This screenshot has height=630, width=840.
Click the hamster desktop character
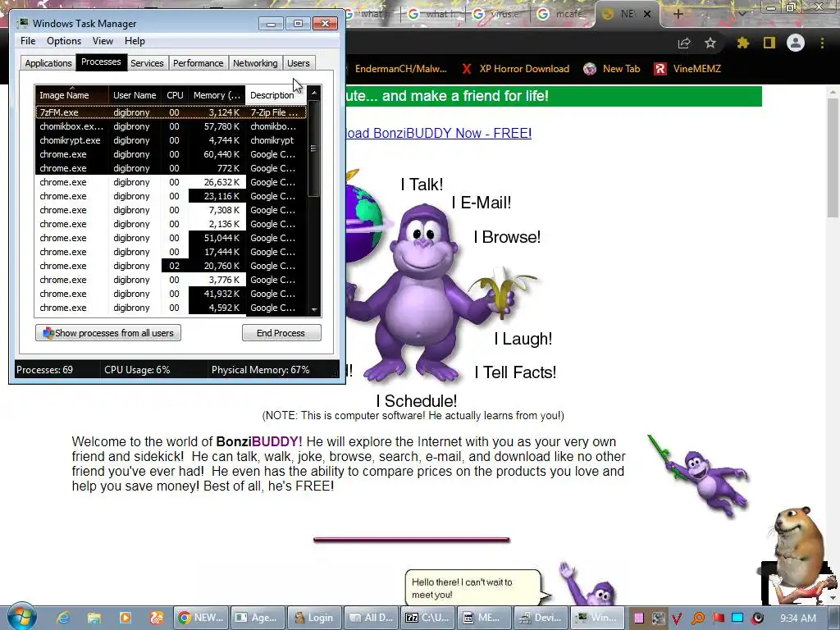tap(797, 545)
